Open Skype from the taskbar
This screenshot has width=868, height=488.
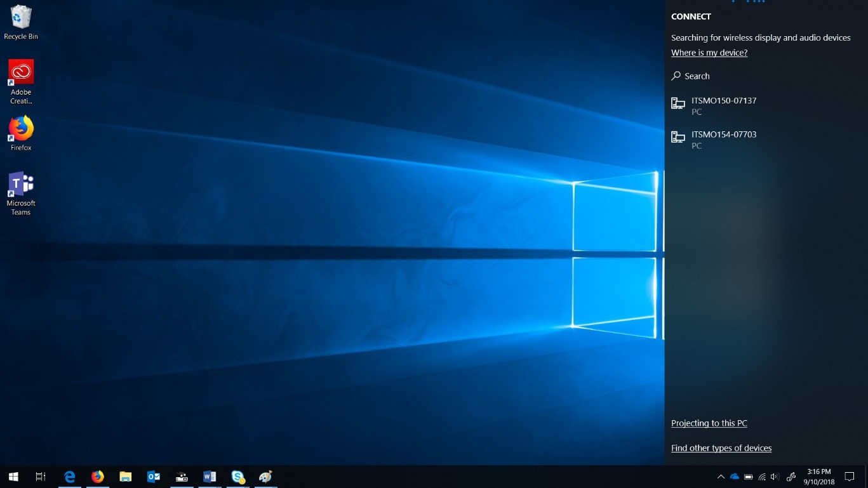(x=238, y=477)
